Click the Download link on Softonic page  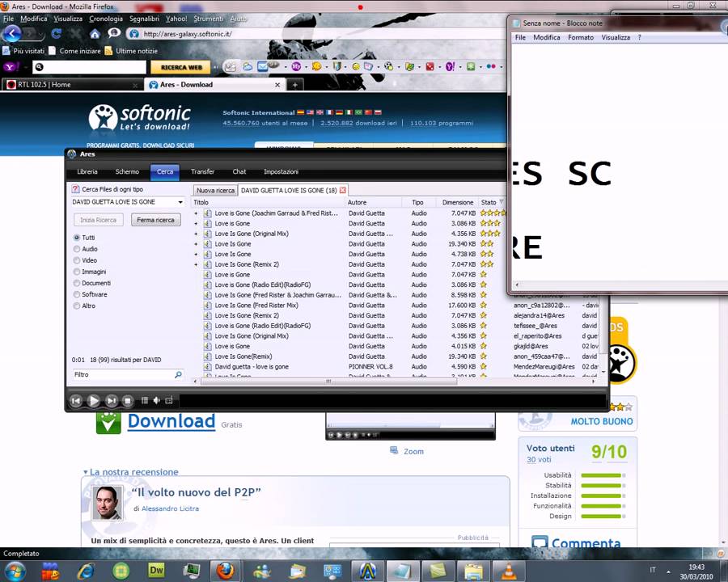(171, 421)
